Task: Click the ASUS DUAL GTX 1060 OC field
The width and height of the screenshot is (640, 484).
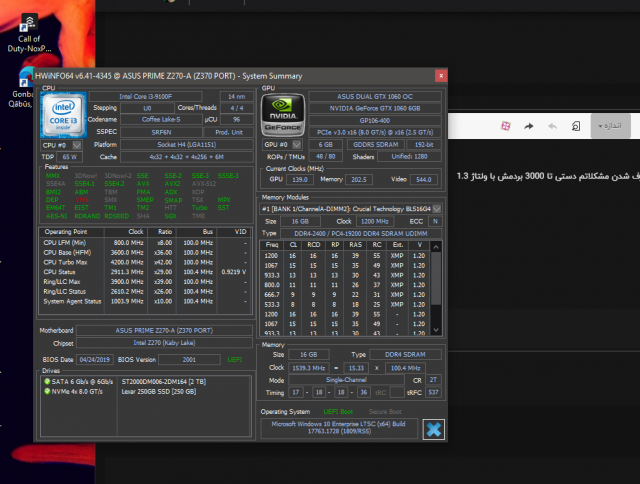Action: click(x=375, y=97)
